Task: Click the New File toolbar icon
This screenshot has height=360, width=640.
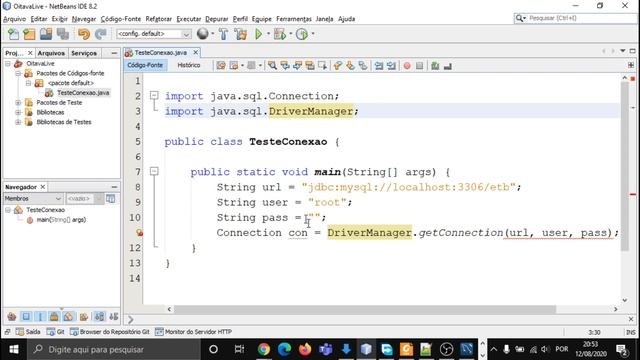Action: coord(13,34)
